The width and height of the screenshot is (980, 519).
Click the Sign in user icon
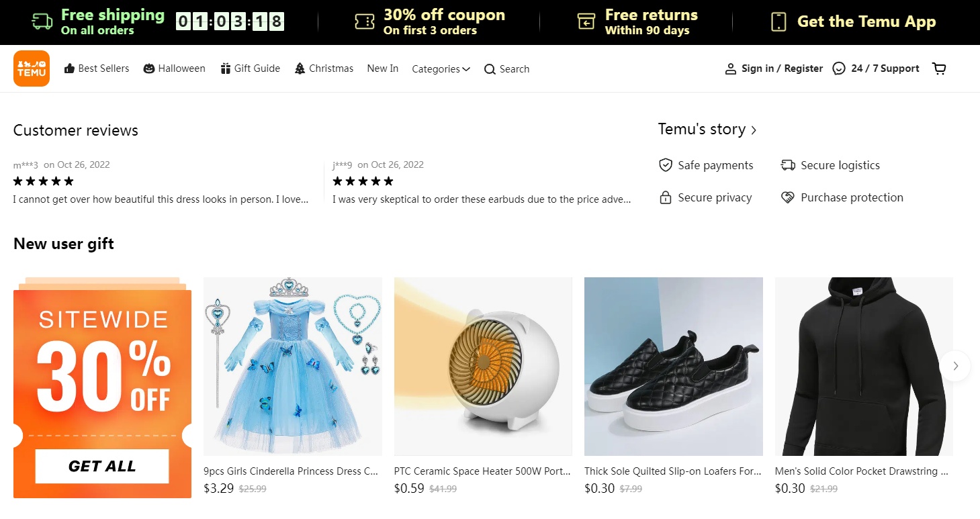click(x=731, y=68)
